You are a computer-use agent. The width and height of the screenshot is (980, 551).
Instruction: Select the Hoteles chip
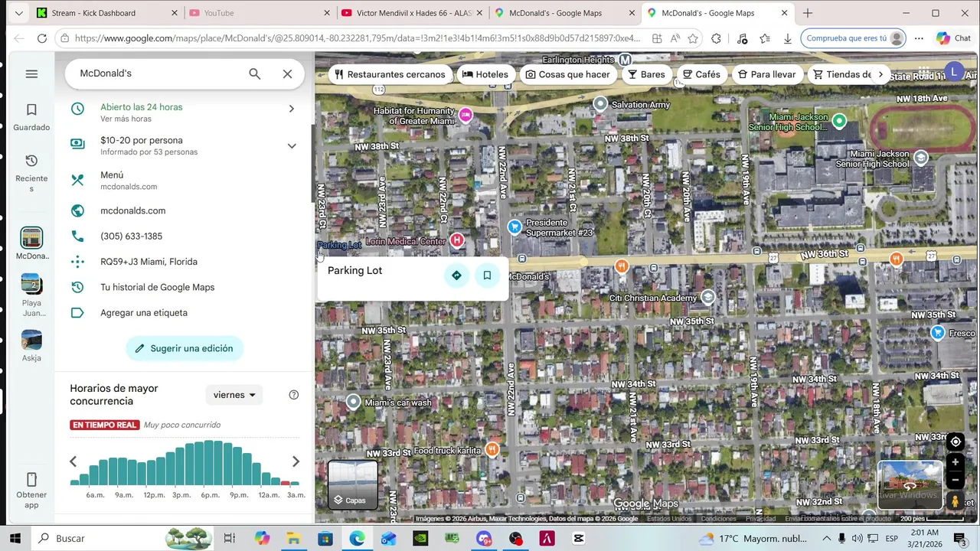click(x=485, y=74)
